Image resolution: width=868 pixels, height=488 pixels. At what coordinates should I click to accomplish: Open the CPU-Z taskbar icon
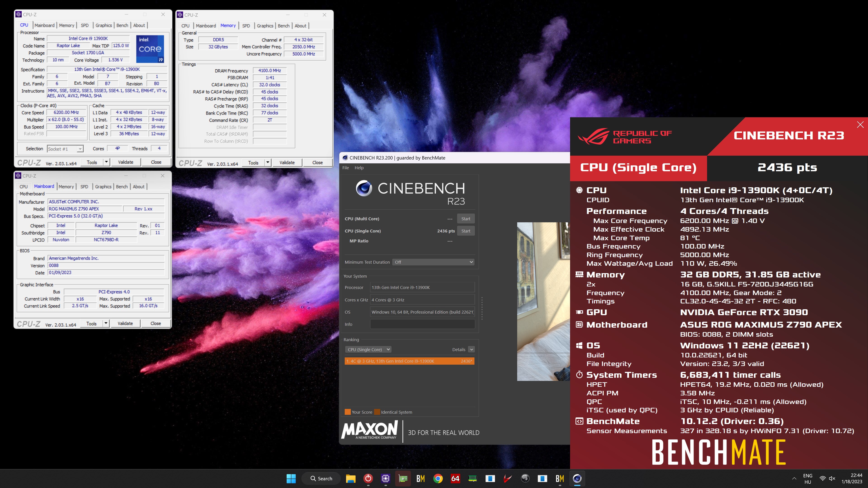point(385,478)
